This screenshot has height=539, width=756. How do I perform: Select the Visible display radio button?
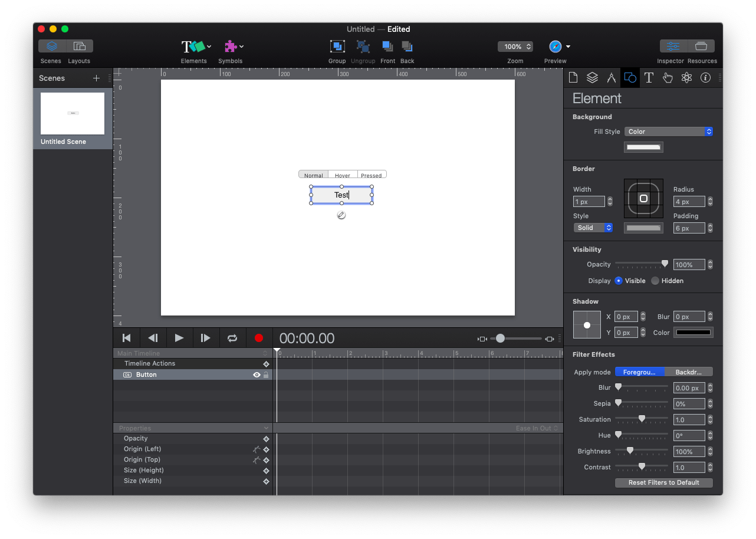click(x=620, y=281)
